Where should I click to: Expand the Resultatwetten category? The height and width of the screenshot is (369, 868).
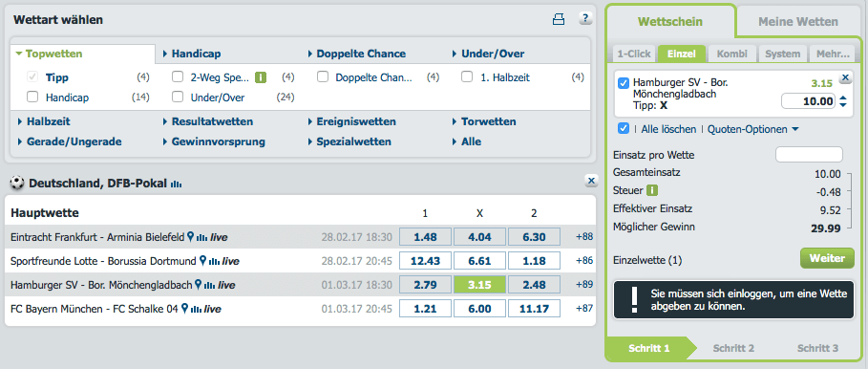208,121
